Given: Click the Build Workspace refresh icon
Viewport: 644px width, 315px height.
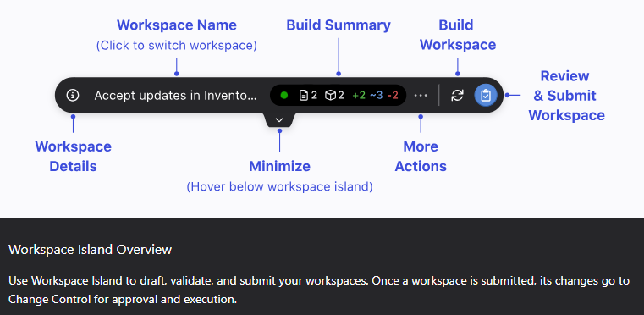Looking at the screenshot, I should [457, 96].
